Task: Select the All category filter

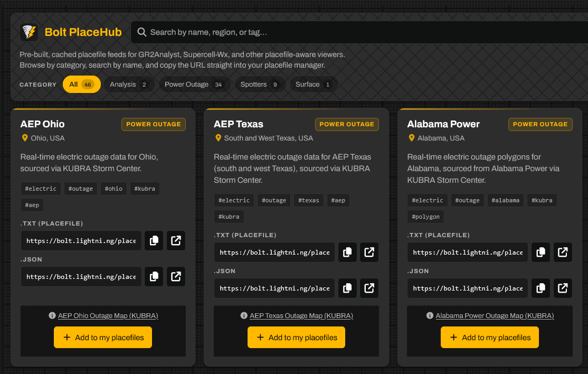Action: tap(82, 85)
